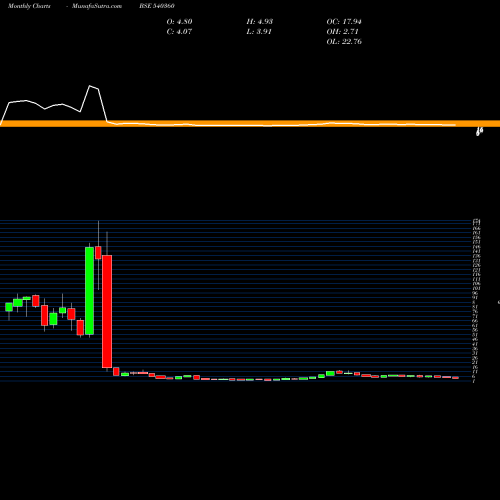Click the peak of the white indicator line
This screenshot has height=500, width=500.
coord(90,86)
